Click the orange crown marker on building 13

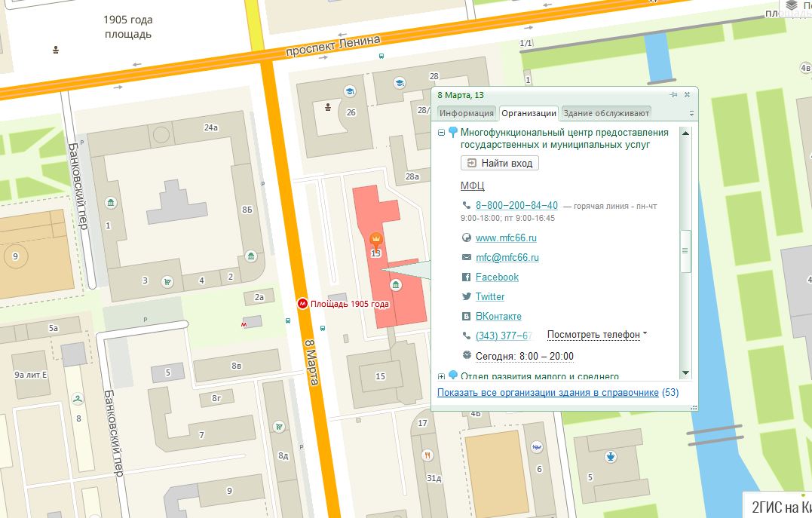click(x=375, y=240)
